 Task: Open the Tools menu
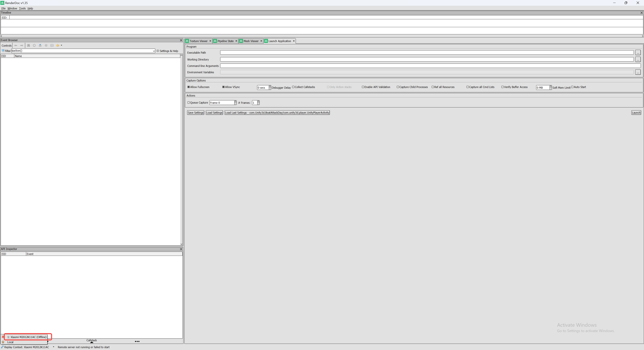22,8
